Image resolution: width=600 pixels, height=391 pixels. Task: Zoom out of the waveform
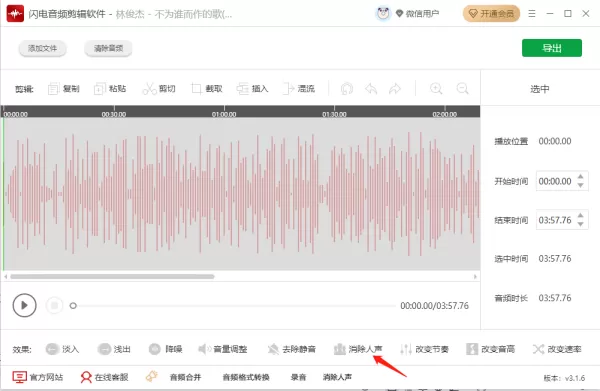tap(462, 89)
